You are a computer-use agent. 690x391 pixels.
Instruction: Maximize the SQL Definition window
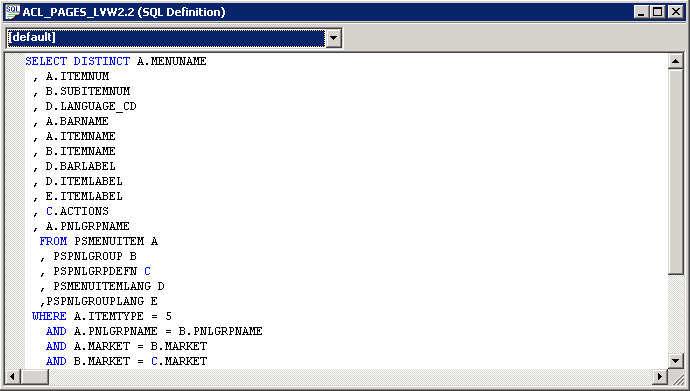click(657, 12)
